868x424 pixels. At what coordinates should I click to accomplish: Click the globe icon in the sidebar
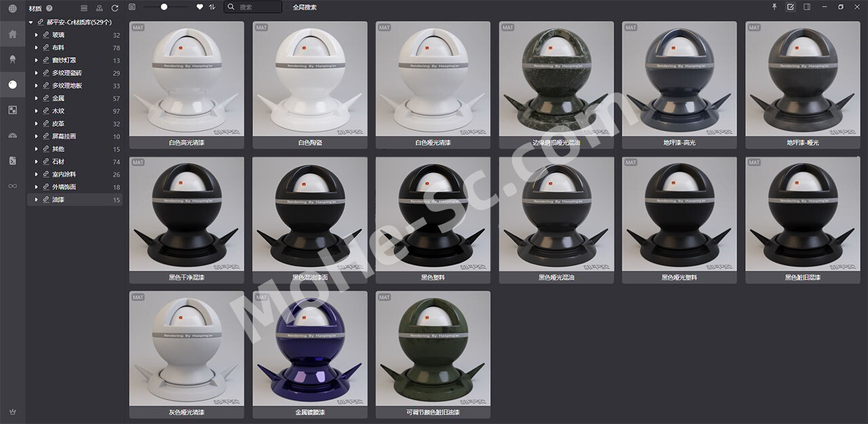tap(12, 8)
